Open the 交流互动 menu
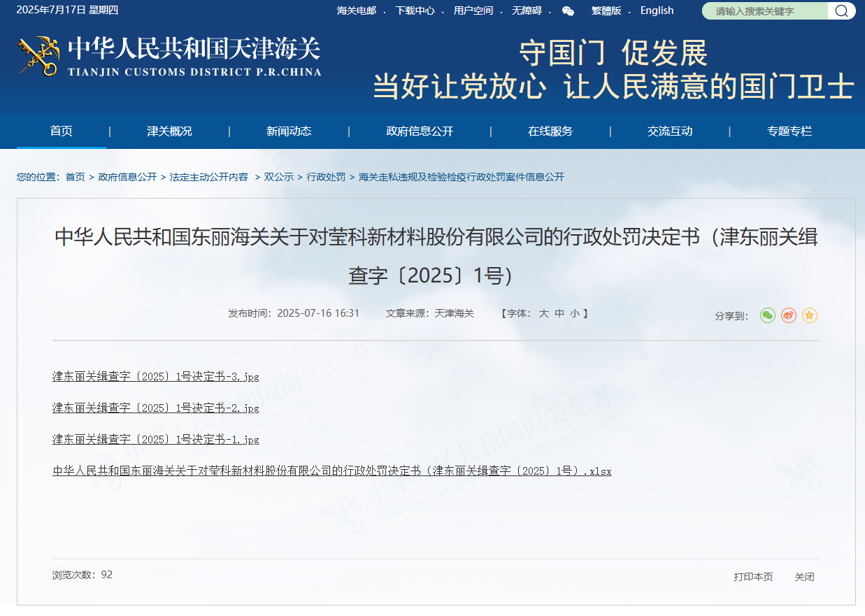The width and height of the screenshot is (865, 616). pos(670,131)
